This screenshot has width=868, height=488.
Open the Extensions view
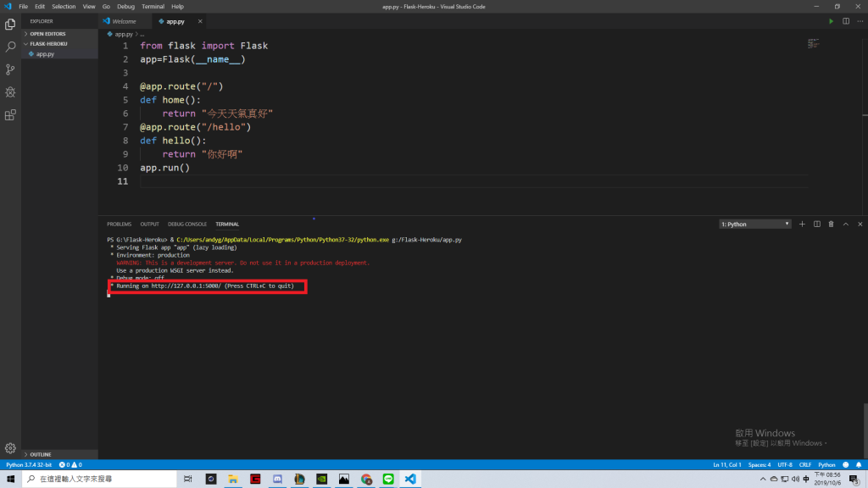click(10, 115)
